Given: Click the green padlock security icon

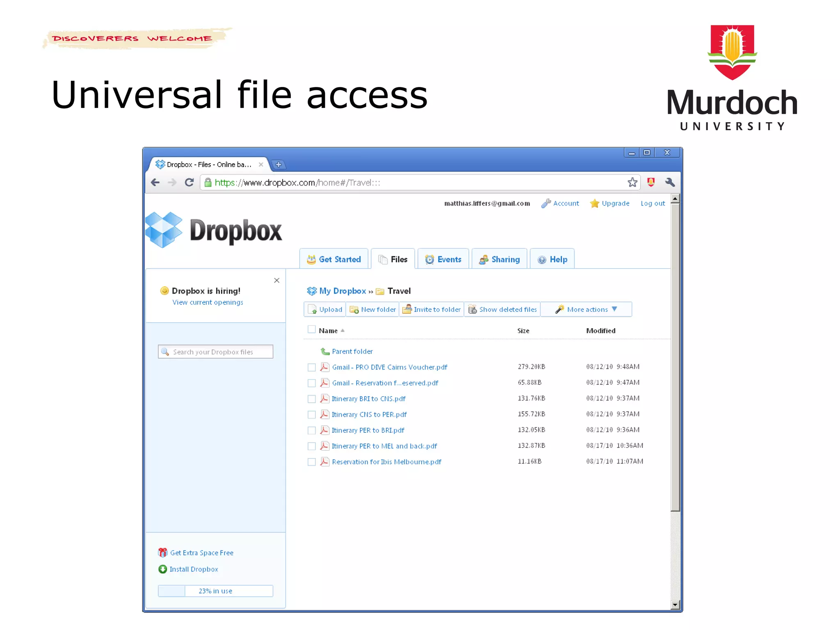Looking at the screenshot, I should [208, 183].
